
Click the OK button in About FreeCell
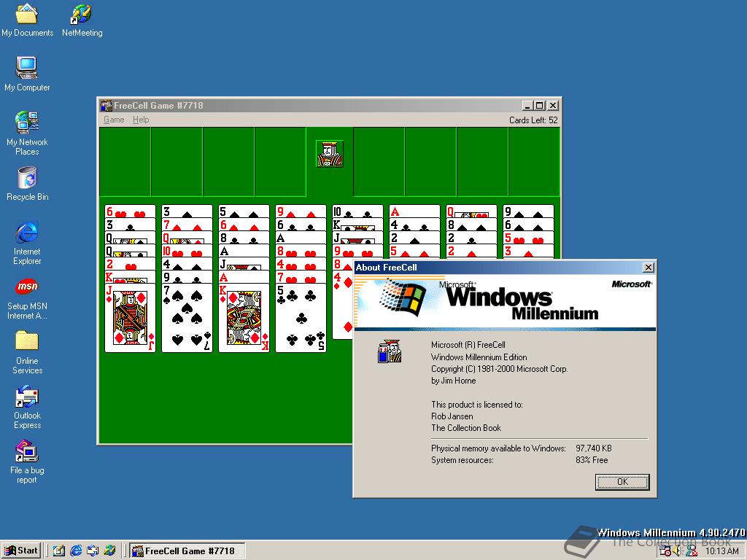point(622,482)
